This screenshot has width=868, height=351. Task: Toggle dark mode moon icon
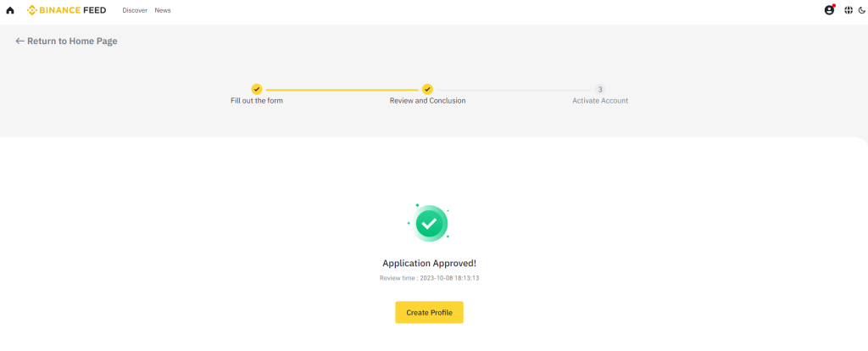pyautogui.click(x=861, y=10)
